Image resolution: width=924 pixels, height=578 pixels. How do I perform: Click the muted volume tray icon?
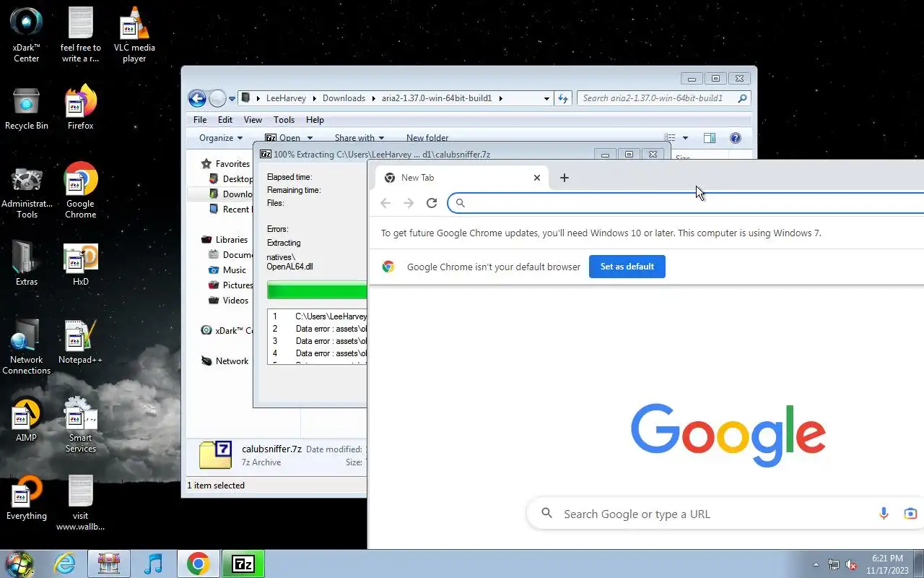[851, 564]
